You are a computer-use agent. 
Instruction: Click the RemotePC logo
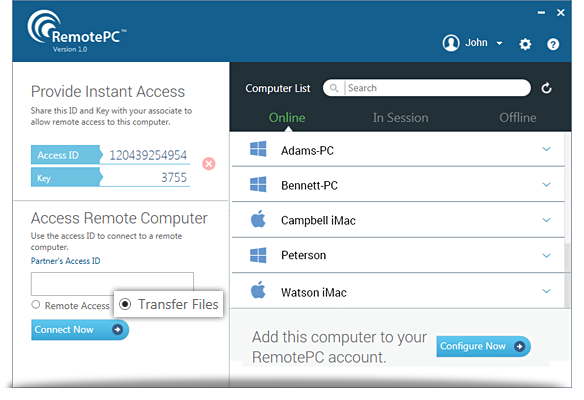(x=76, y=32)
